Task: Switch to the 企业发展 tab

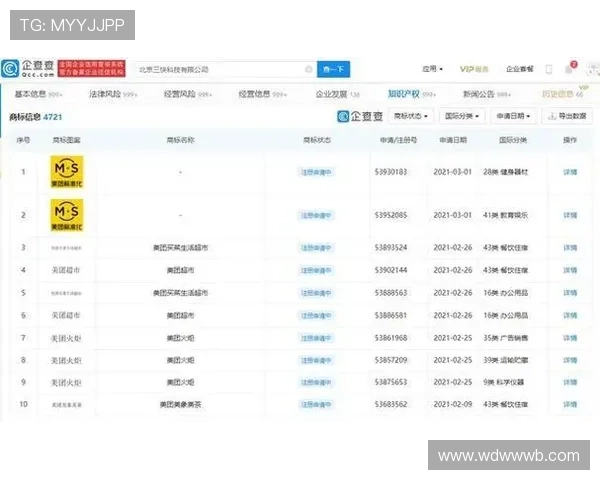Action: tap(338, 94)
